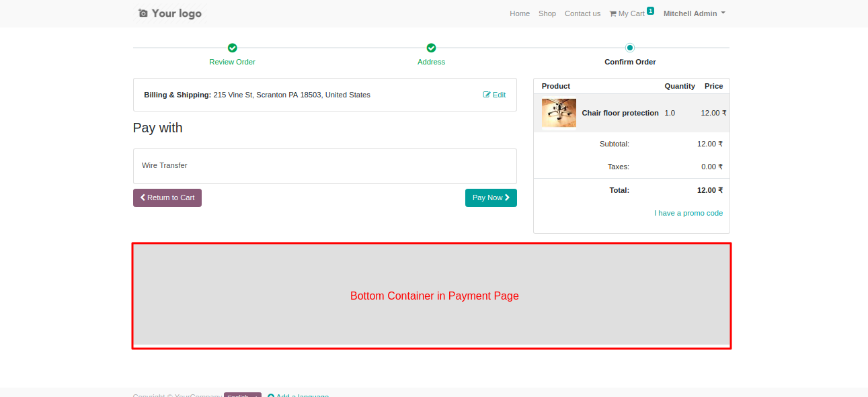Click the Confirm Order step circle

pyautogui.click(x=629, y=48)
